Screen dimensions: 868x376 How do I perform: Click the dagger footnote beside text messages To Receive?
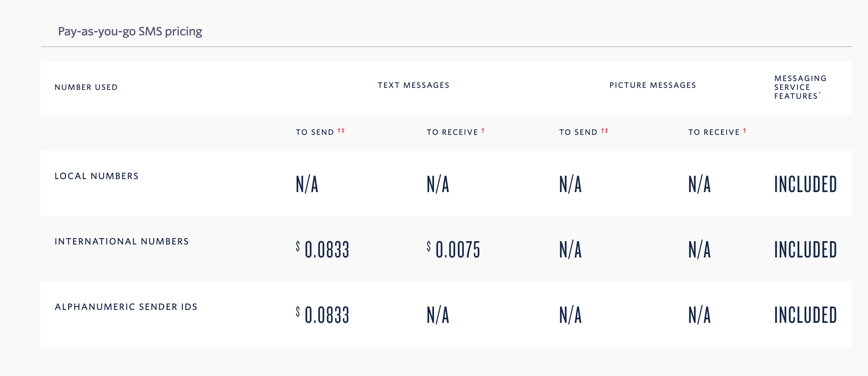coord(483,131)
